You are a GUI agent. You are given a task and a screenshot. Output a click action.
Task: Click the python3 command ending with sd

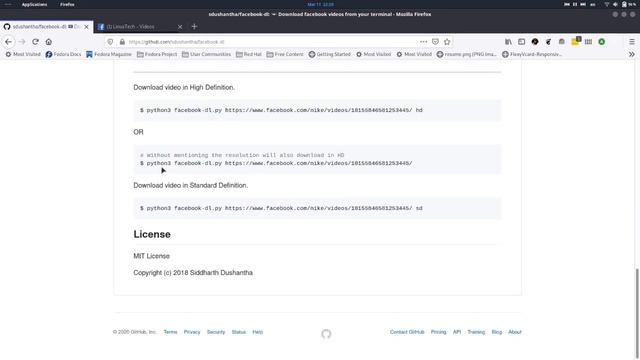(281, 208)
